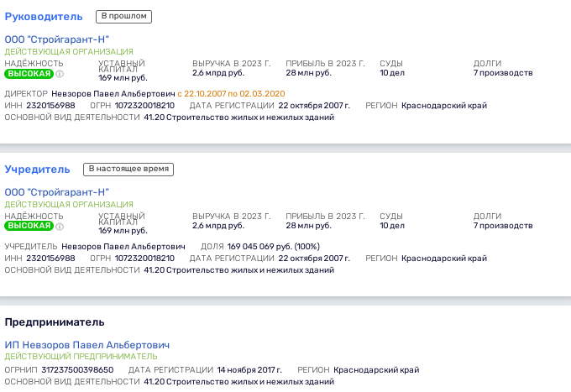Click profit '28 млн руб.' in Руководитель card
Screen dimensions: 571x392
point(309,73)
